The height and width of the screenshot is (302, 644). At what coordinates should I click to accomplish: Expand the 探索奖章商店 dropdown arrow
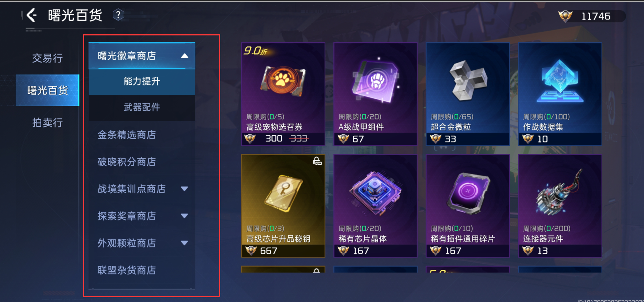click(184, 216)
